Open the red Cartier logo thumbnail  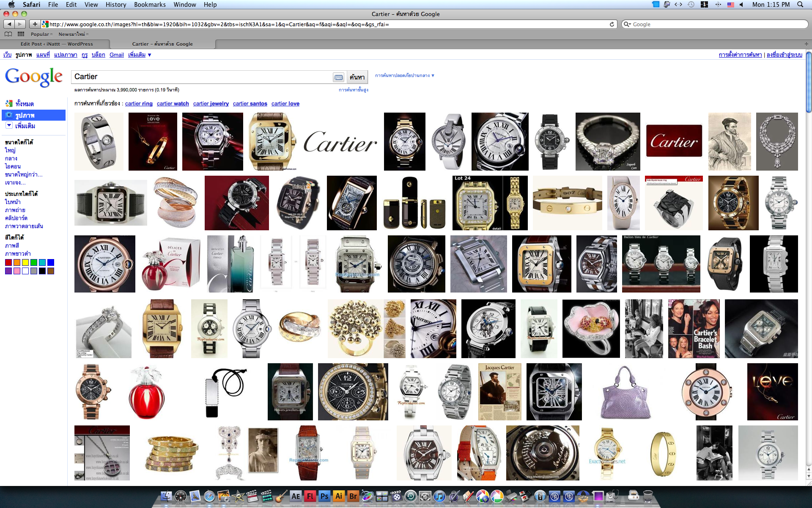pyautogui.click(x=674, y=141)
